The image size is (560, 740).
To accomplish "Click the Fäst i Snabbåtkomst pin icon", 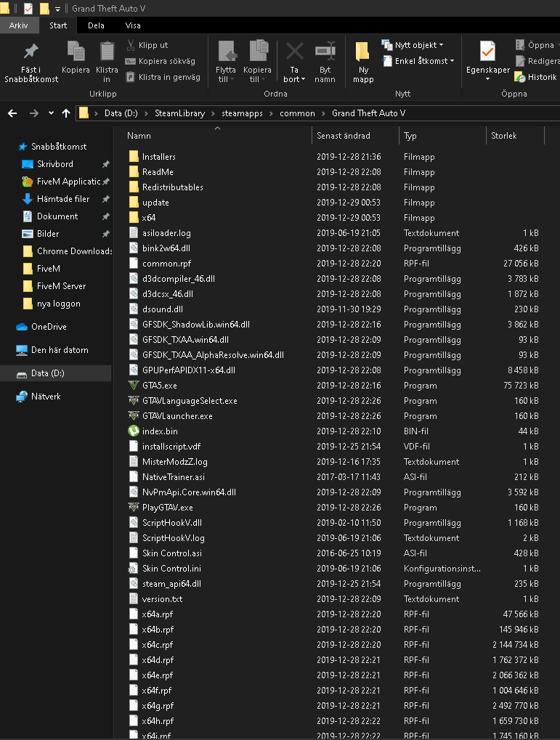I will (x=31, y=51).
